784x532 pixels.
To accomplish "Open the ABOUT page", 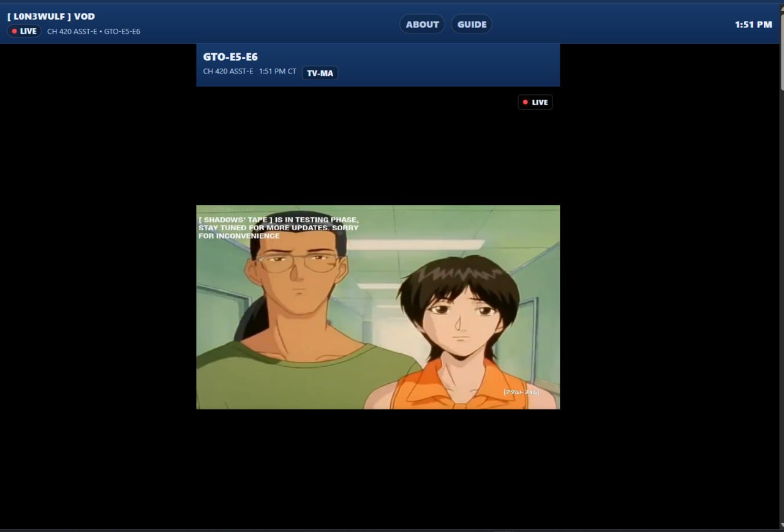I will point(422,24).
